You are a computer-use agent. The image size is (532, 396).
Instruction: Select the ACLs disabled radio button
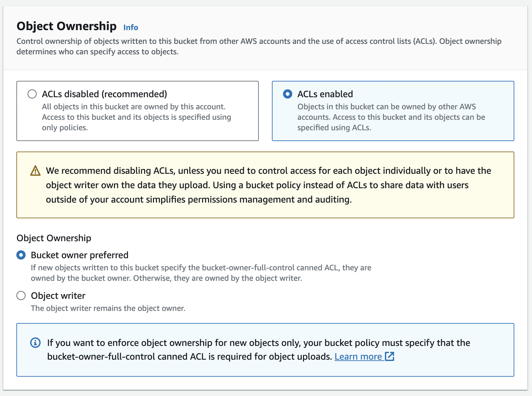[32, 94]
